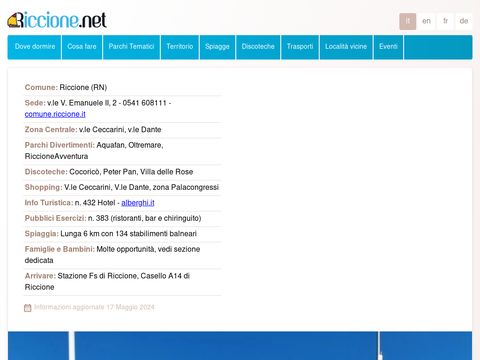Open the Eventi menu item
Screen dimensions: 480x360
tap(388, 47)
